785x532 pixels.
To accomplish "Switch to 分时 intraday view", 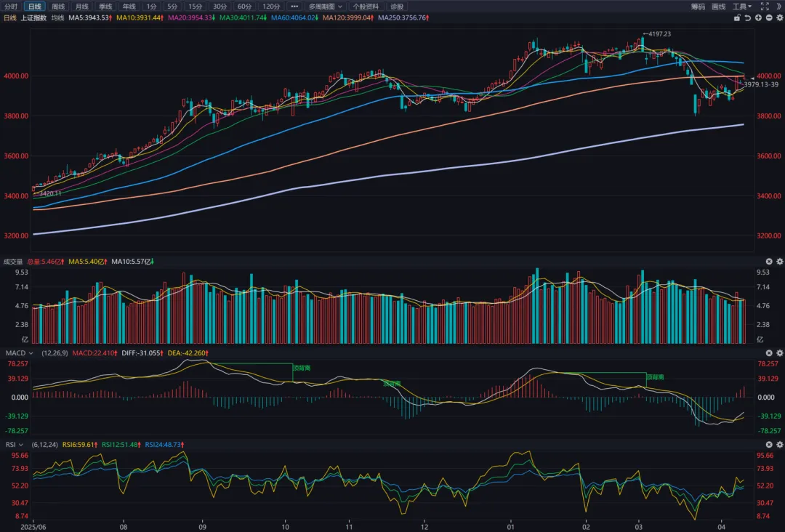I will pyautogui.click(x=11, y=7).
